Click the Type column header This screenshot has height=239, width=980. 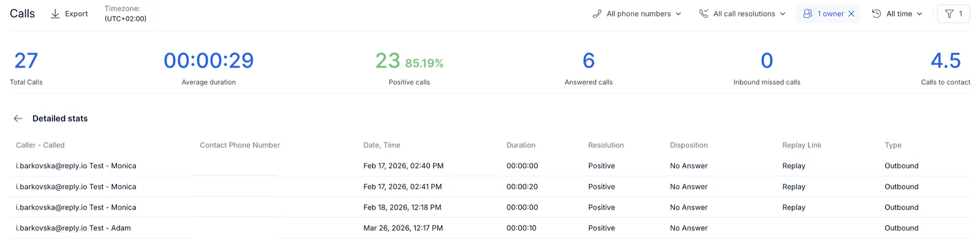(x=893, y=145)
